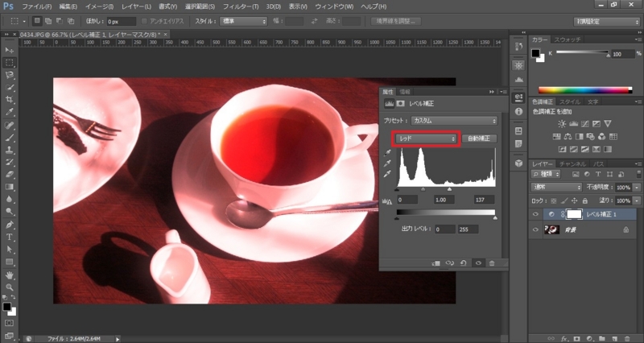The width and height of the screenshot is (644, 343).
Task: Open the 塗り fill slider arrow
Action: click(x=636, y=200)
